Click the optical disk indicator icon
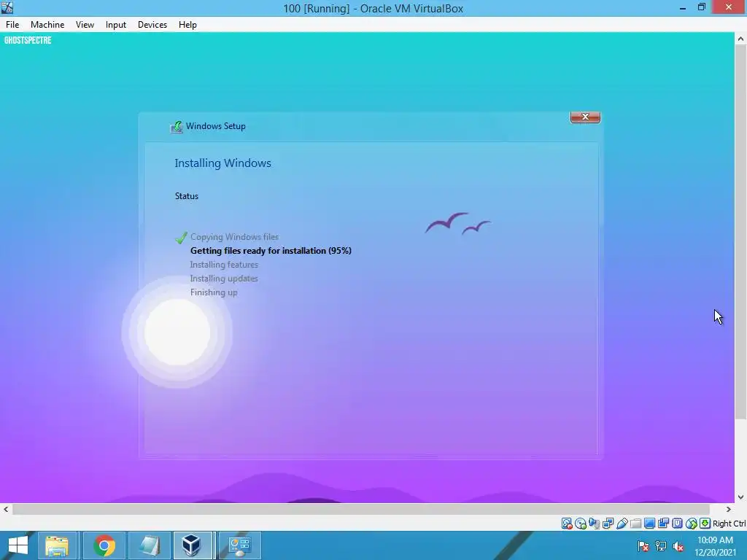 (580, 524)
